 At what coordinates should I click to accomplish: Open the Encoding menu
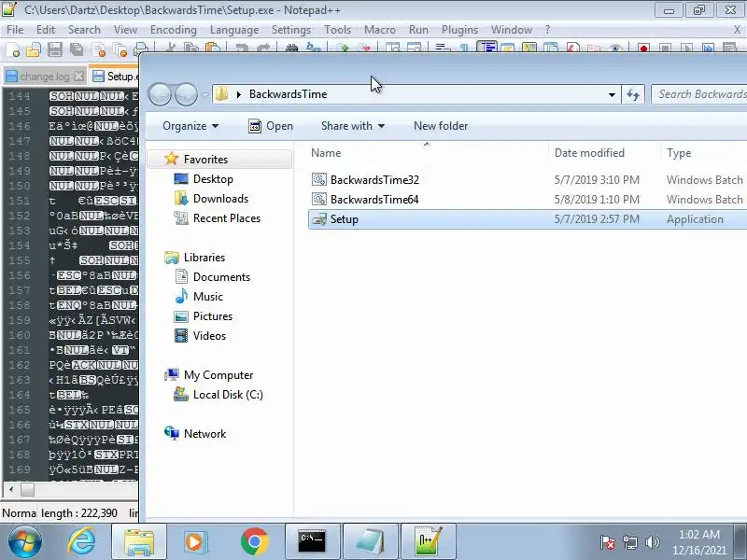(174, 30)
